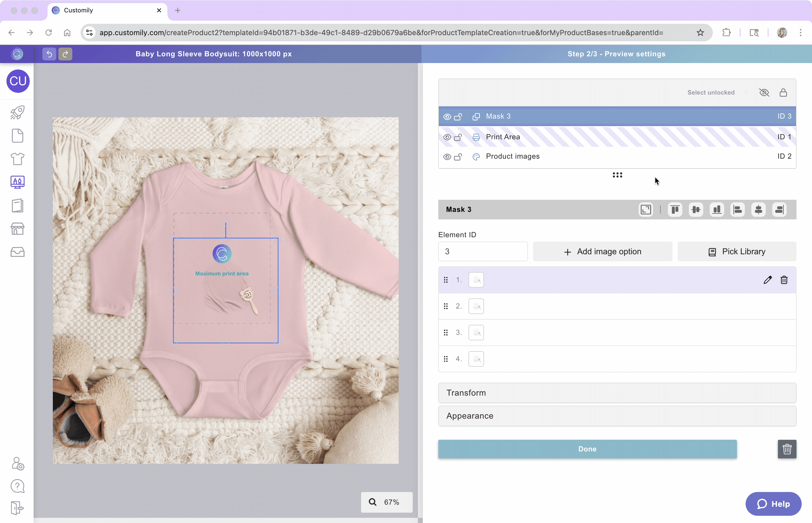Viewport: 812px width, 523px height.
Task: Align Mask 3 to left edge
Action: 738,210
